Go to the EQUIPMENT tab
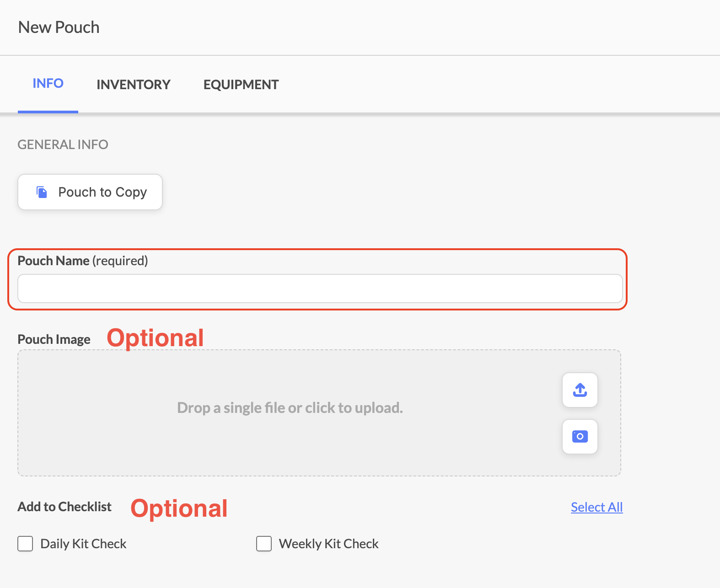The width and height of the screenshot is (720, 588). (241, 85)
